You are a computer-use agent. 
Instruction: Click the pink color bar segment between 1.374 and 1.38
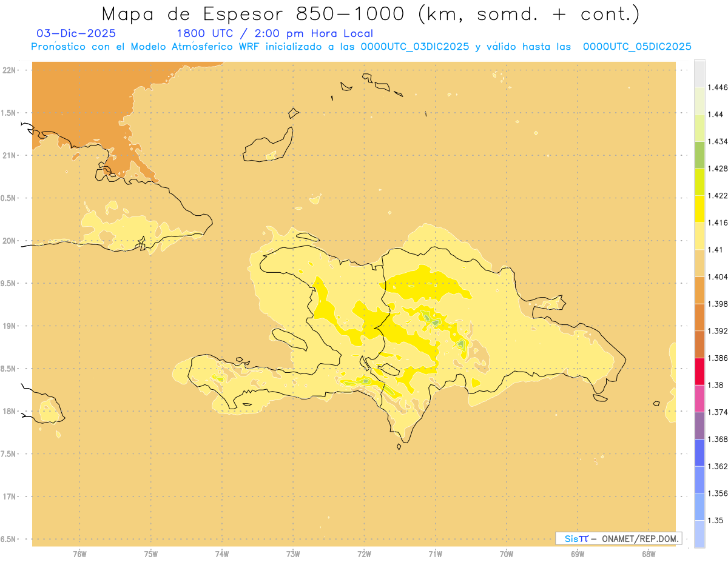(699, 398)
